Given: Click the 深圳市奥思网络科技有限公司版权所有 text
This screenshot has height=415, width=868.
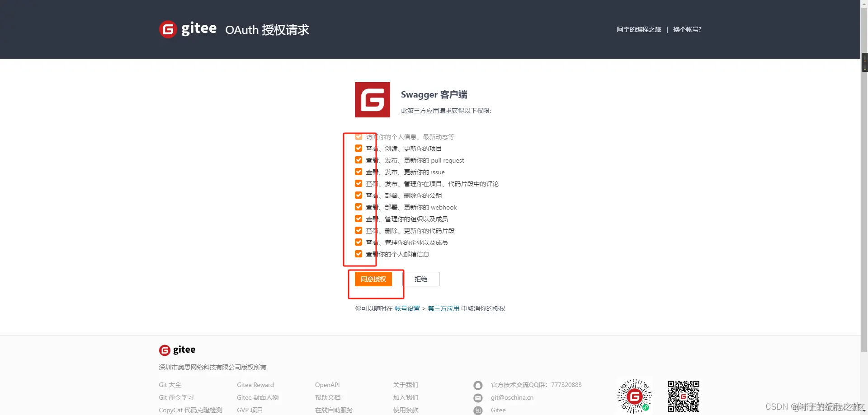Looking at the screenshot, I should pyautogui.click(x=212, y=367).
